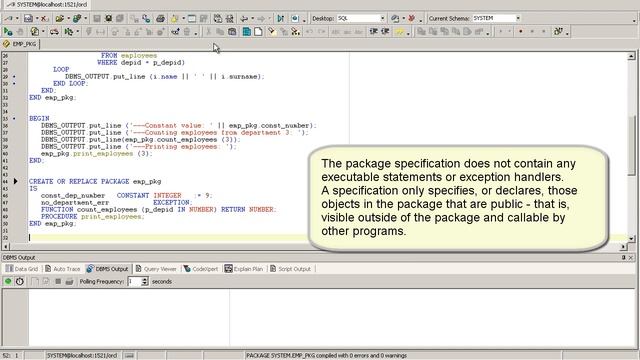Click the printer icon in the top toolbar
Viewport: 640px width, 360px height.
coord(160,18)
